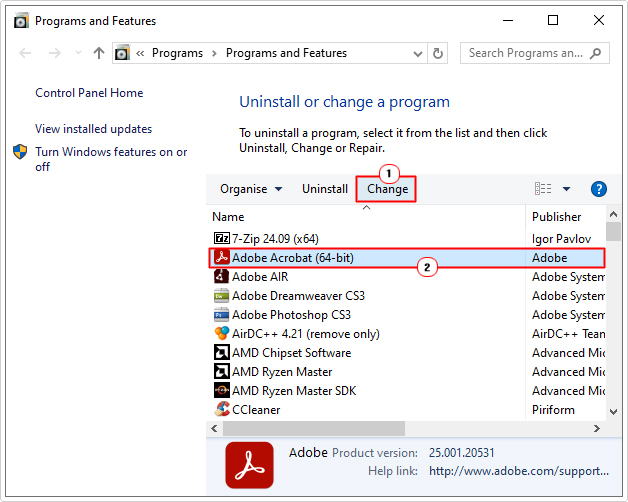The width and height of the screenshot is (628, 502).
Task: Click chevron between Programs and Programs and Features
Action: (214, 53)
